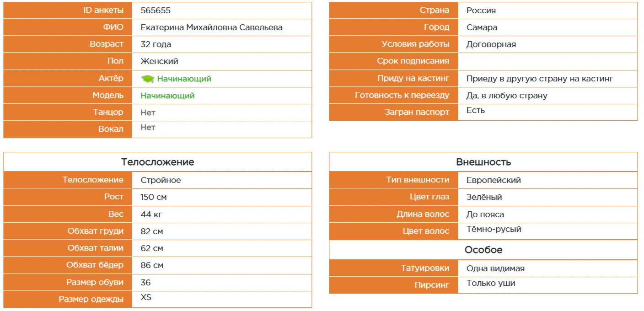Click the 'Да, в любую страну' value

click(x=506, y=96)
